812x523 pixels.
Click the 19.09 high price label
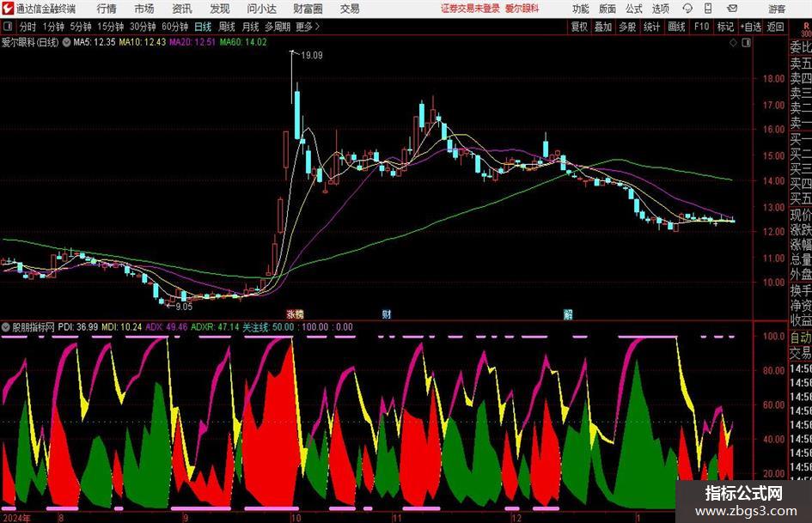[311, 56]
